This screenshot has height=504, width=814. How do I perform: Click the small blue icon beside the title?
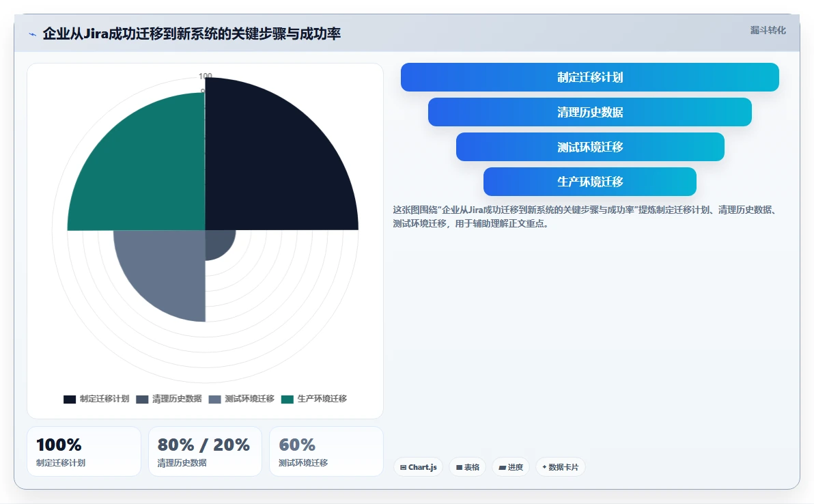(x=33, y=34)
